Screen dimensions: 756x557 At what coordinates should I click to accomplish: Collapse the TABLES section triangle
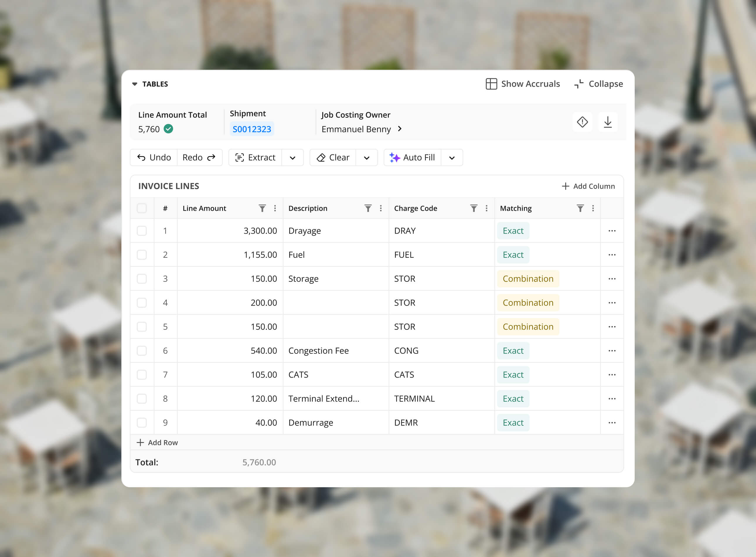(x=134, y=84)
